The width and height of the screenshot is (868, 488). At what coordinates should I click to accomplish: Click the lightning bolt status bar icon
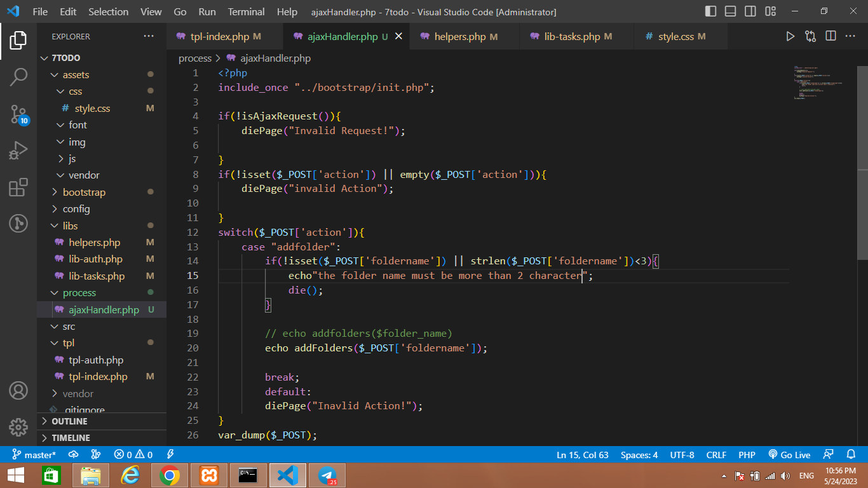[x=170, y=454]
